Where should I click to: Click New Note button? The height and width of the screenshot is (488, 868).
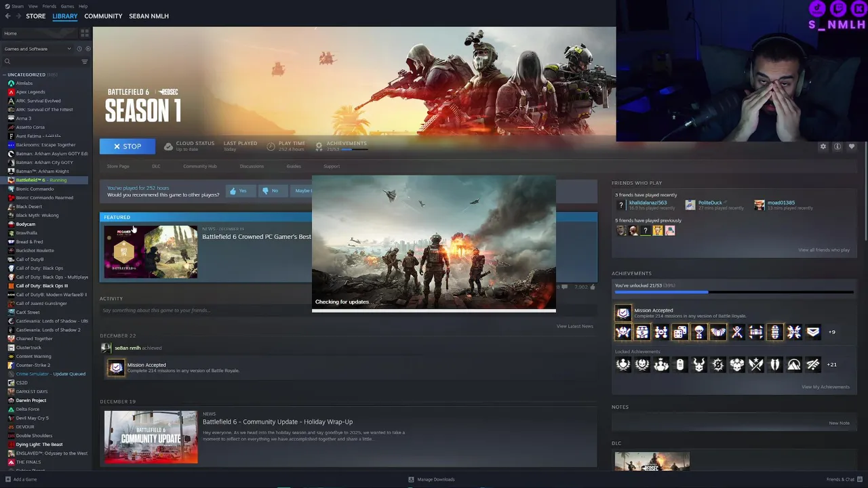click(x=839, y=423)
